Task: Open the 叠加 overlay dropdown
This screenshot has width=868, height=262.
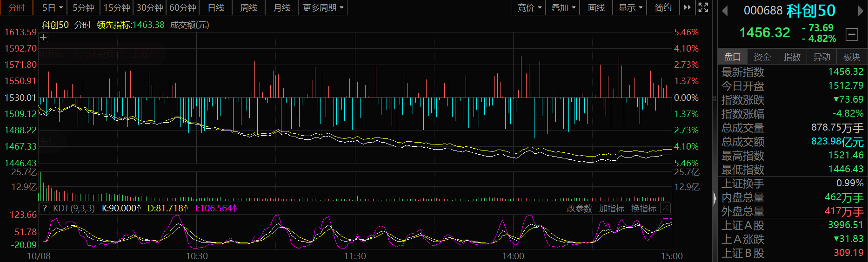Action: click(563, 7)
